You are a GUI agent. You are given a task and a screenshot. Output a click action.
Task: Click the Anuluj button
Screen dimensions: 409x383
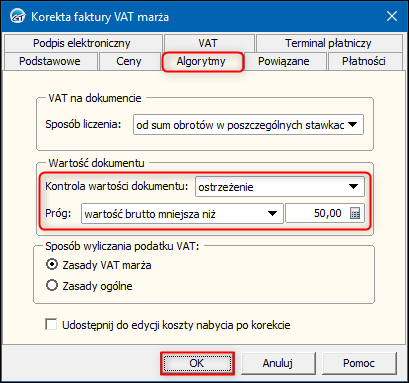point(278,363)
